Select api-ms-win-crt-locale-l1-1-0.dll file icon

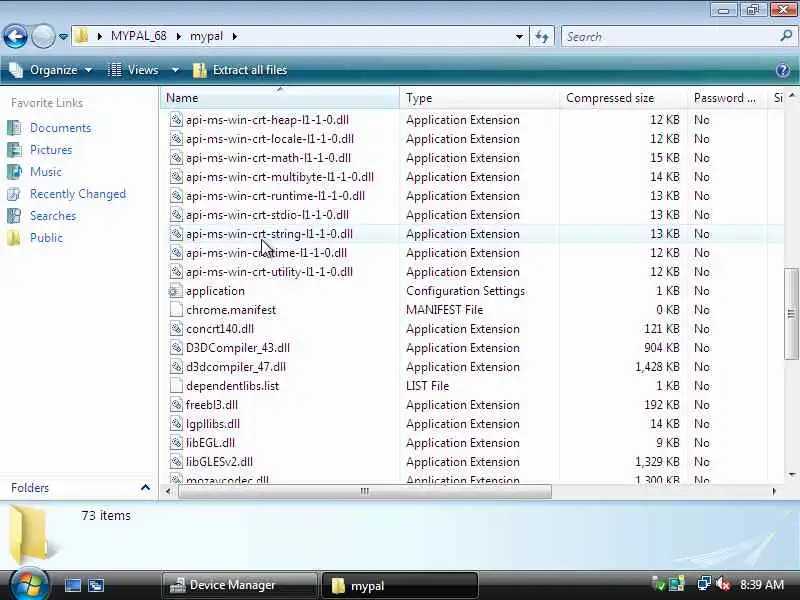click(176, 139)
